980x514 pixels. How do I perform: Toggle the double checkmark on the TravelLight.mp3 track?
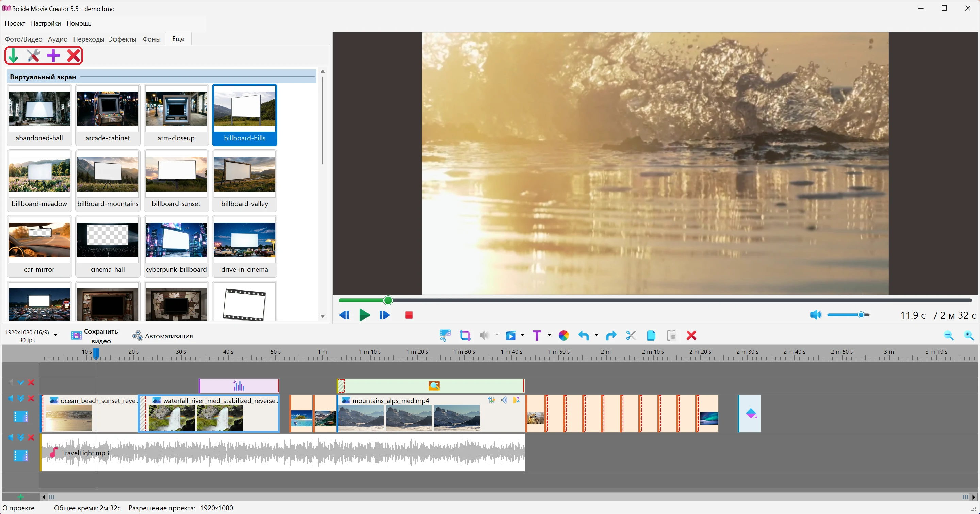coord(21,437)
